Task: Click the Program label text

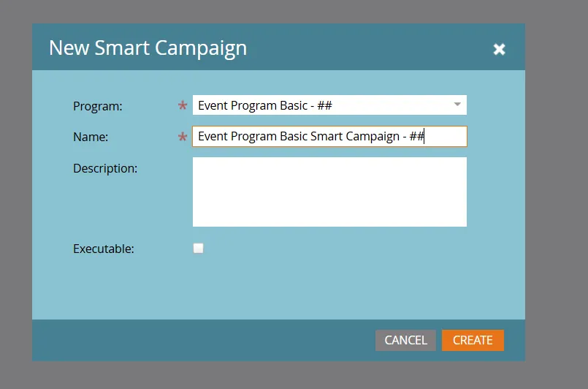Action: [97, 106]
